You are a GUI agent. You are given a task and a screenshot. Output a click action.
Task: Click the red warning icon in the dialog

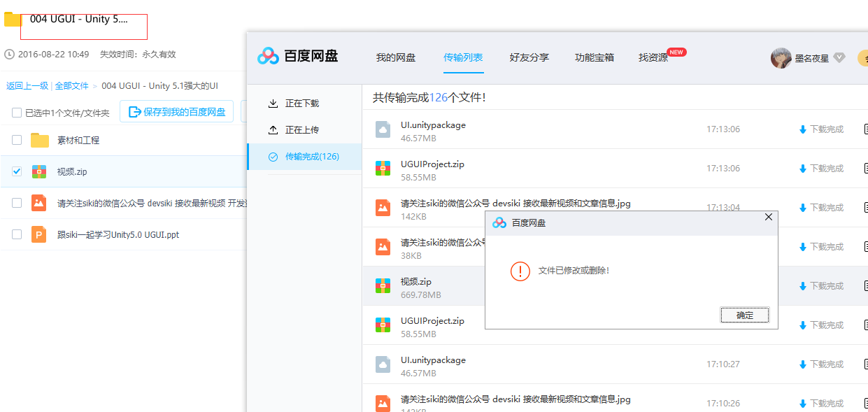click(x=520, y=271)
